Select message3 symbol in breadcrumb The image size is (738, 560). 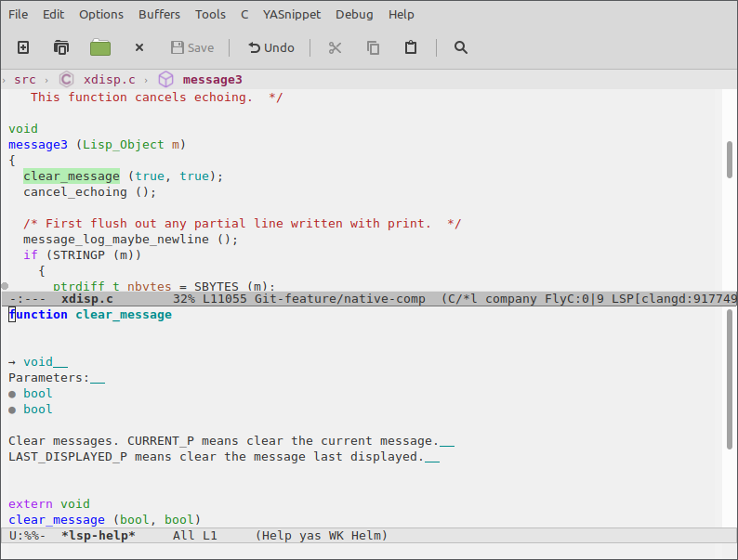212,80
